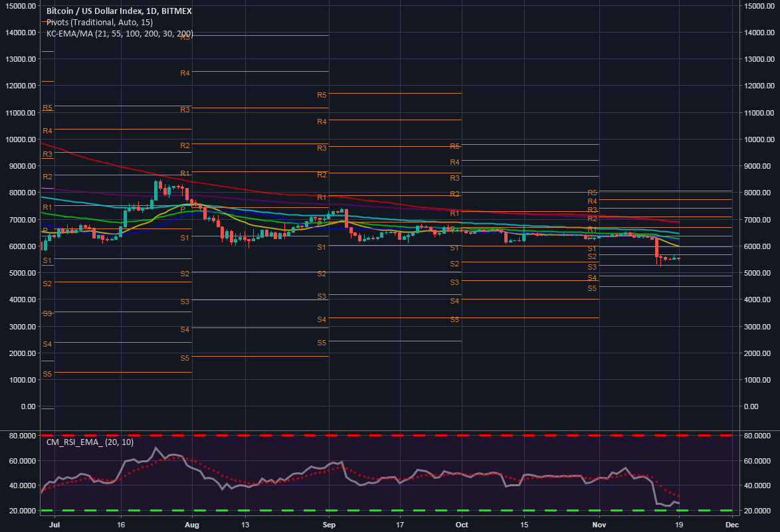Click the Bitcoin / US Dollar Index symbol title

click(x=117, y=11)
